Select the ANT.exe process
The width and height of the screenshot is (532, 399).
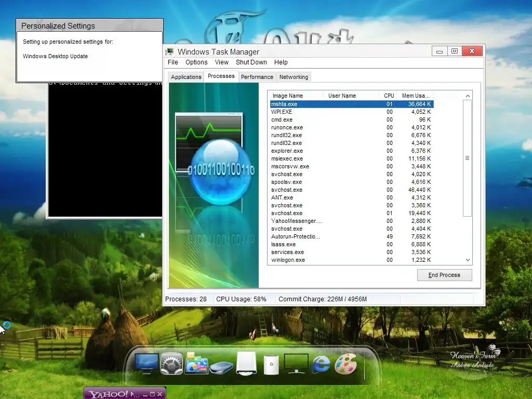tap(352, 198)
